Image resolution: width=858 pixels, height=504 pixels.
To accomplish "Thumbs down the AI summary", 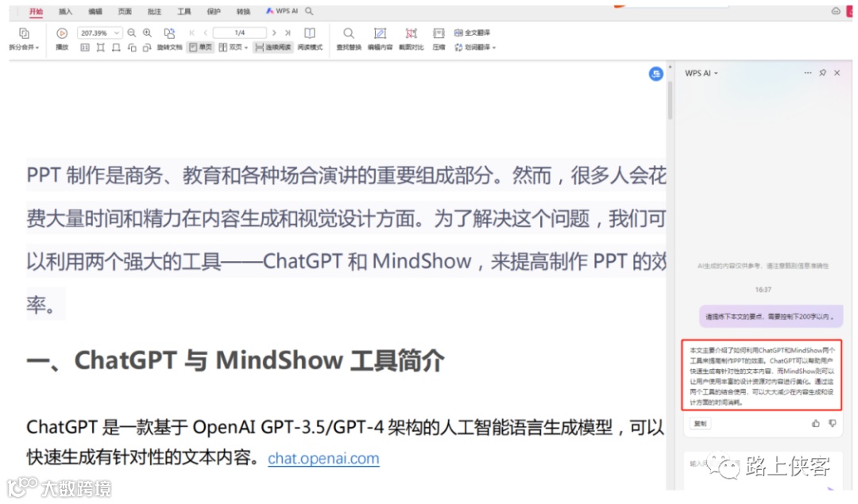I will (833, 423).
